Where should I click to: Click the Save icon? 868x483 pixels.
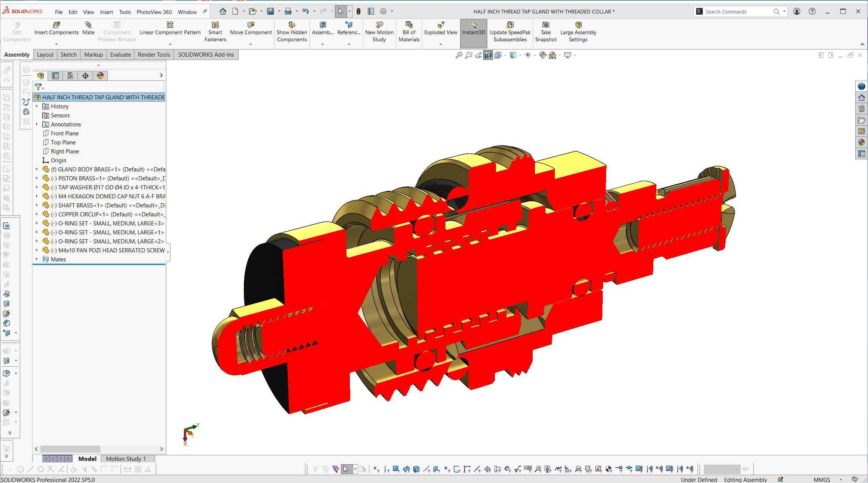[270, 11]
